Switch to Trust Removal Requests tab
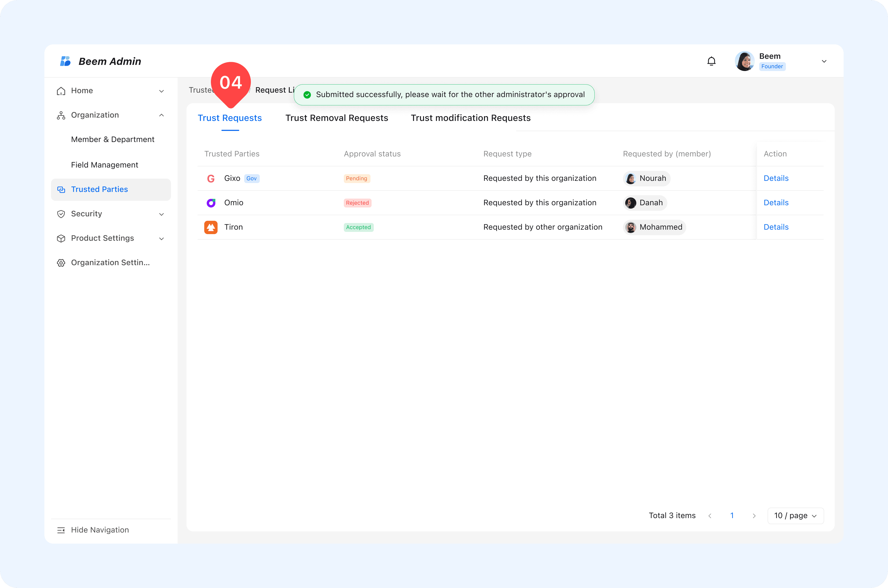The width and height of the screenshot is (888, 588). click(337, 118)
